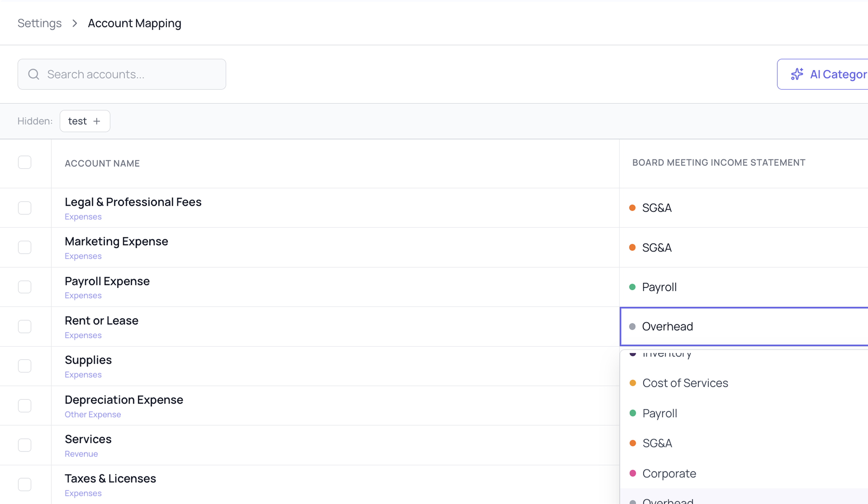868x504 pixels.
Task: Check the Legal & Professional Fees row
Action: (x=24, y=208)
